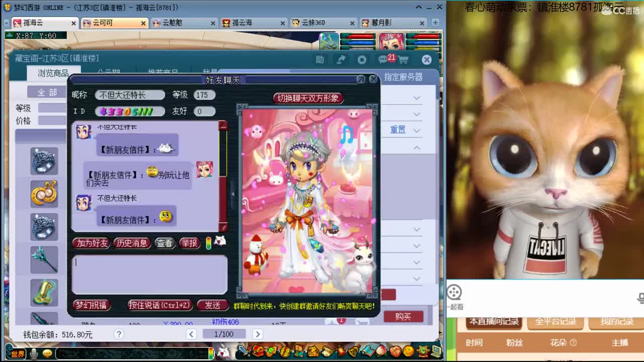Close the 云可可 tab
The height and width of the screenshot is (362, 644).
click(x=143, y=23)
